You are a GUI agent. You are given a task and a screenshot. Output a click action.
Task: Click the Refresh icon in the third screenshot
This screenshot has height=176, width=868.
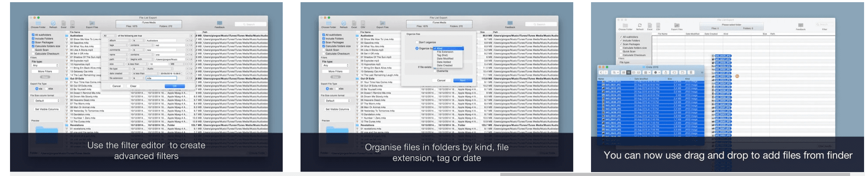(x=639, y=25)
